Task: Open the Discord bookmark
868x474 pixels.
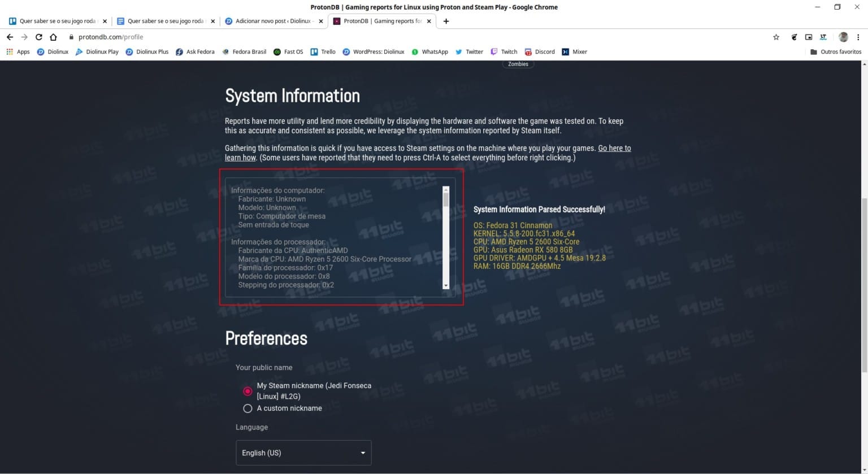Action: point(540,51)
